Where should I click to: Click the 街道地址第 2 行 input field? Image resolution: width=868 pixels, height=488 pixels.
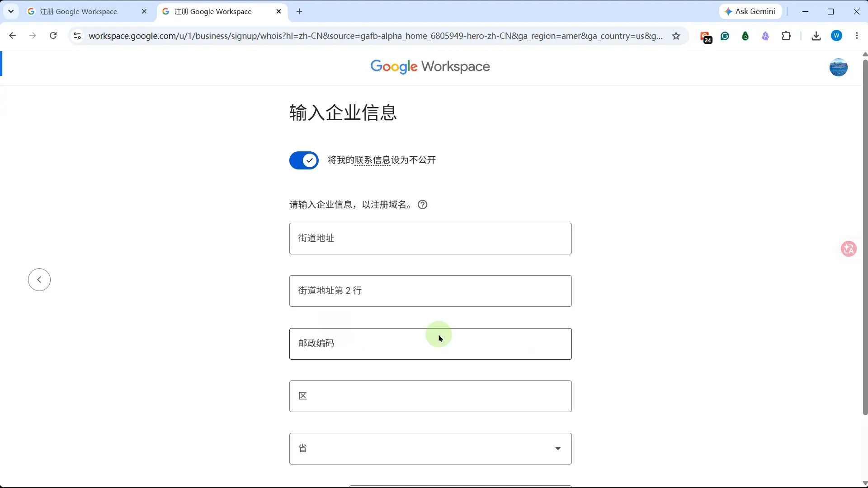(x=430, y=291)
